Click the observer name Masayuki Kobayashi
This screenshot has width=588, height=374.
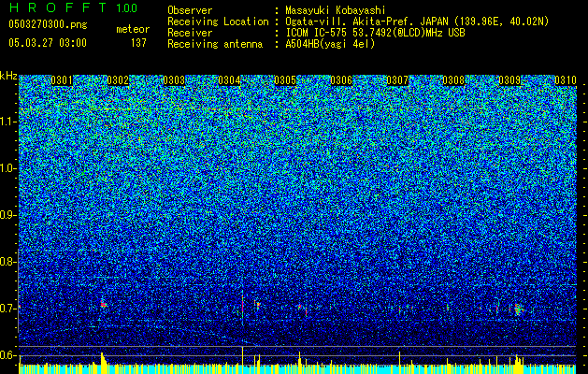[x=335, y=10]
